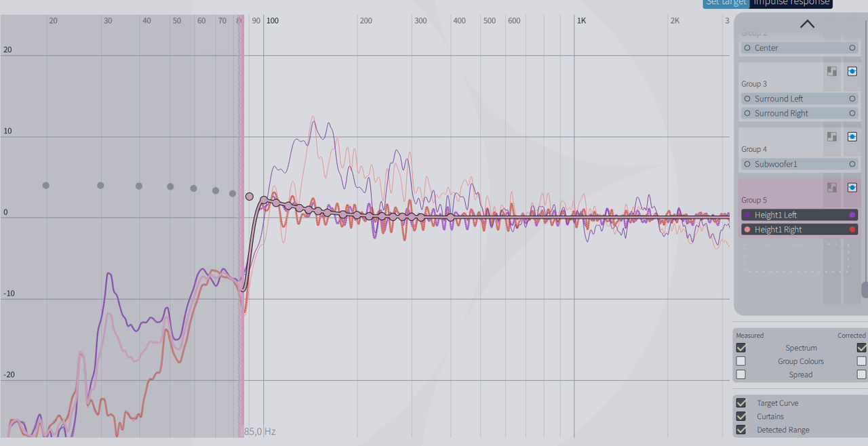
Task: Toggle Group 3 link icon
Action: tap(832, 71)
